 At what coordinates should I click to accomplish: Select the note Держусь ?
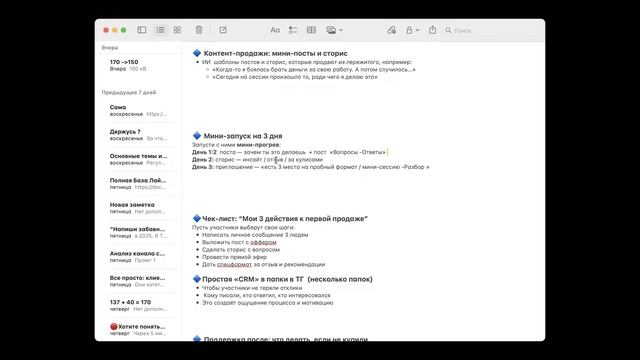[x=139, y=135]
